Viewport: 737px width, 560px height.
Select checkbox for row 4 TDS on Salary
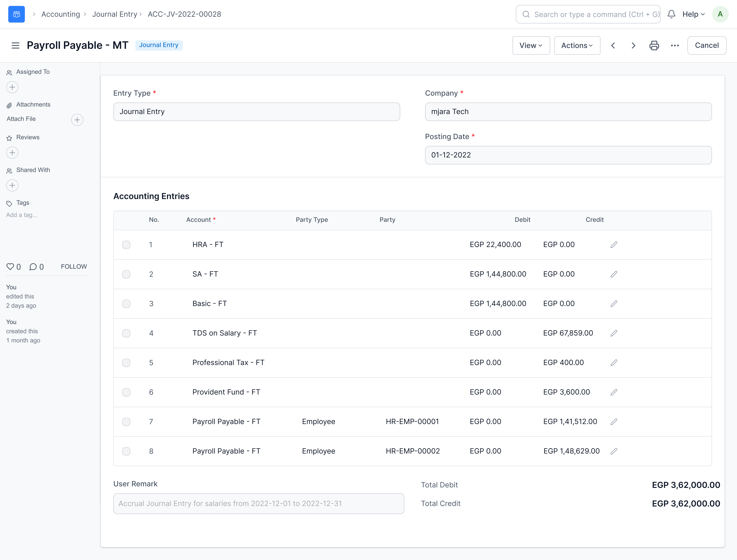click(x=126, y=333)
